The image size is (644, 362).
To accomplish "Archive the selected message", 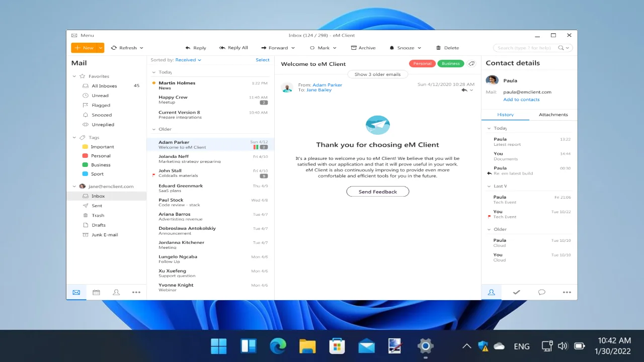I will 363,48.
